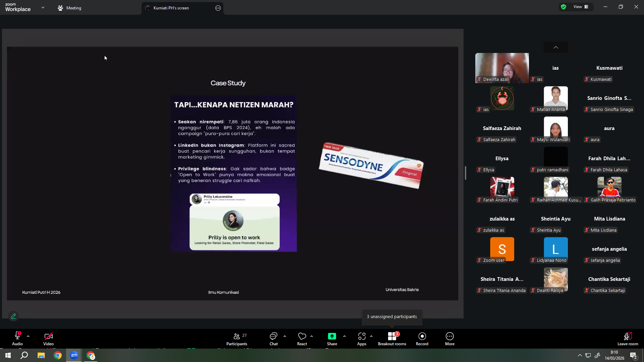Screen dimensions: 644x362
Task: Show hidden system tray icons
Action: (x=580, y=355)
